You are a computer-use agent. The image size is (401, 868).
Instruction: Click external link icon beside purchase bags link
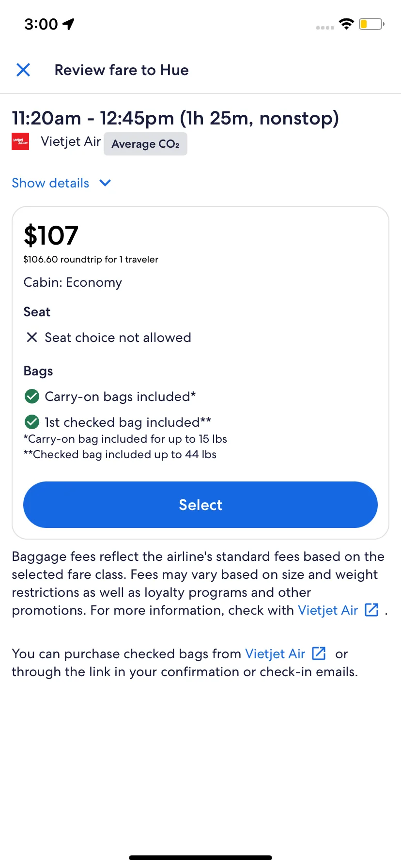[x=319, y=653]
